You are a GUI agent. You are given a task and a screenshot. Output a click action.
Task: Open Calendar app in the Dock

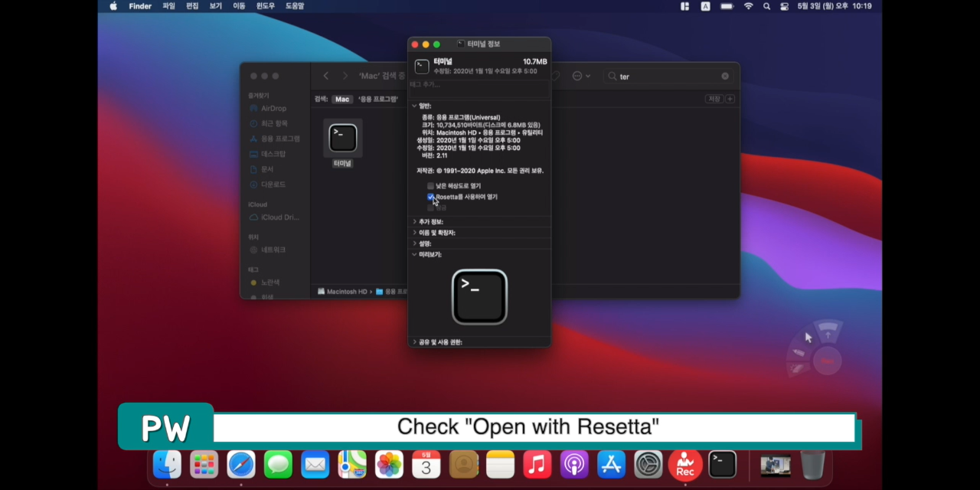click(x=426, y=464)
